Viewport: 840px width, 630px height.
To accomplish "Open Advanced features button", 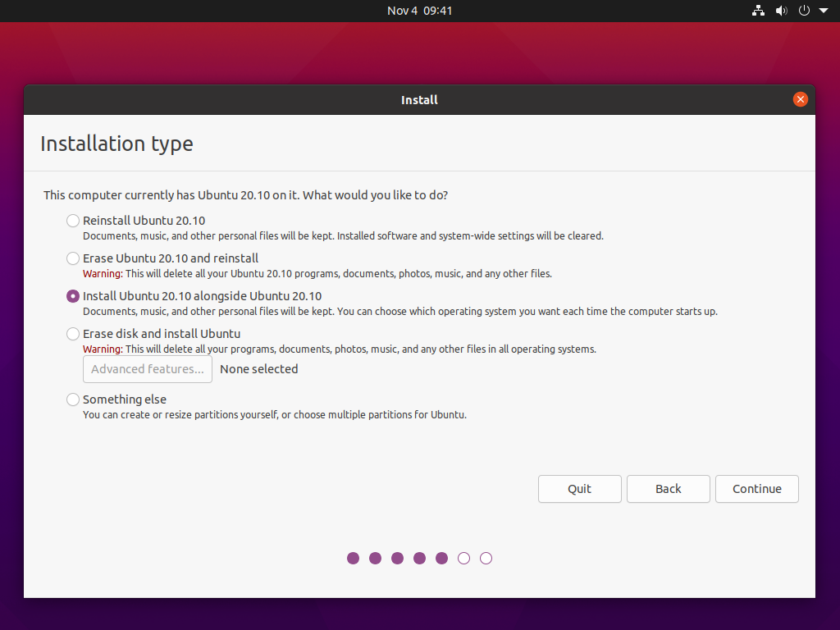I will pyautogui.click(x=148, y=369).
